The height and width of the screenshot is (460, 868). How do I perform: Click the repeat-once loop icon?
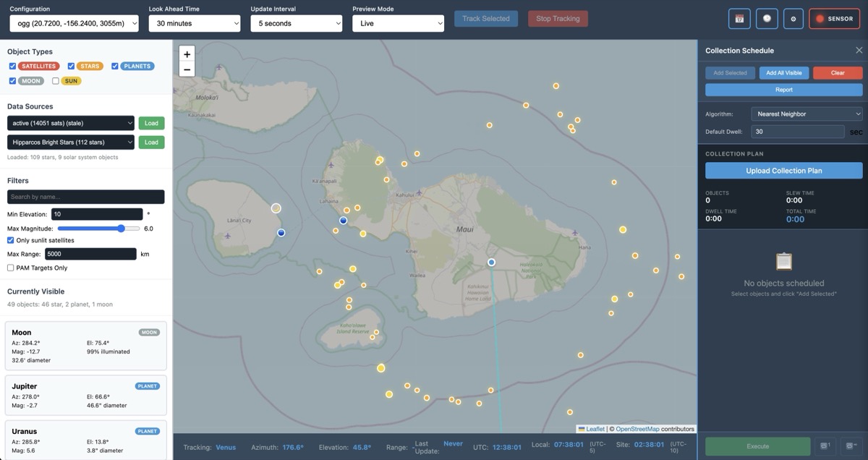(x=824, y=446)
